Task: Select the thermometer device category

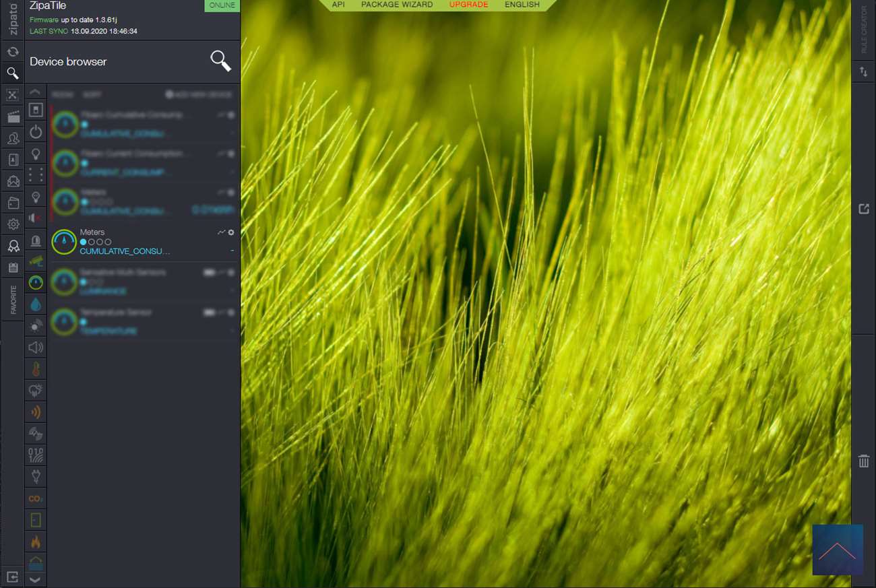Action: pos(36,369)
